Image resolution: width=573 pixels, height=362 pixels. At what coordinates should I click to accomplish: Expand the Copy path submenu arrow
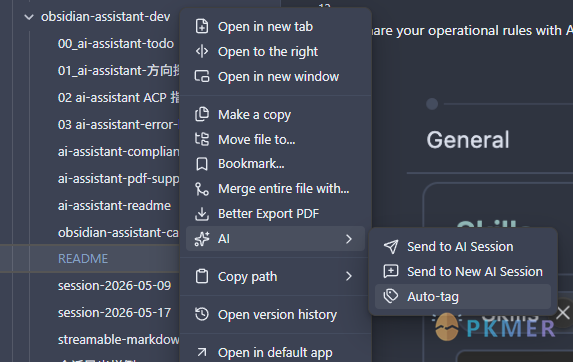pyautogui.click(x=349, y=277)
